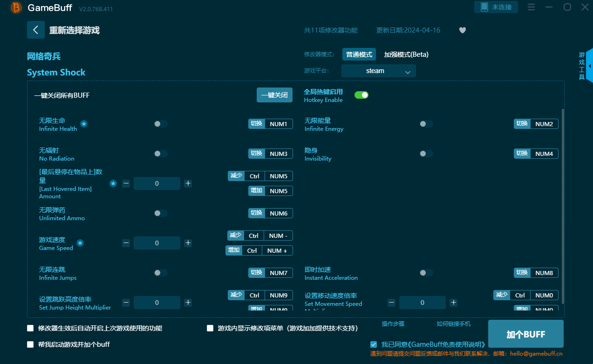The image size is (593, 364).
Task: Click the star next to Game Speed
Action: [80, 243]
